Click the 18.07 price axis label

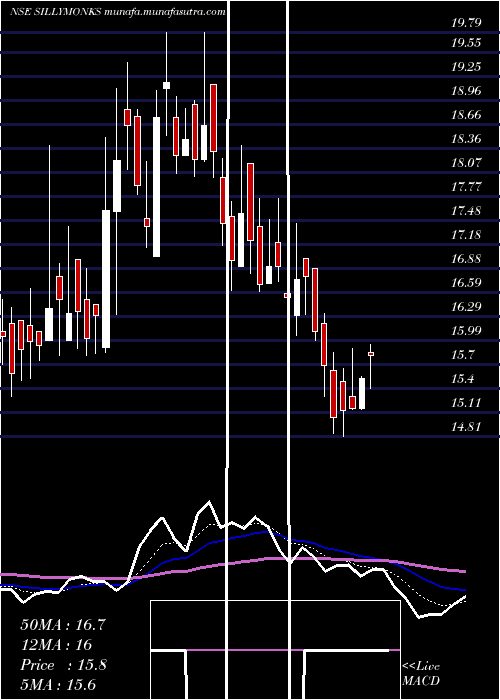pos(466,162)
